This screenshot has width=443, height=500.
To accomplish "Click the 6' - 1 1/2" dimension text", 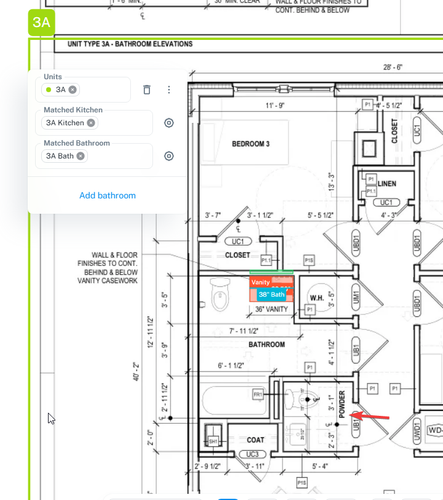I will tap(231, 366).
